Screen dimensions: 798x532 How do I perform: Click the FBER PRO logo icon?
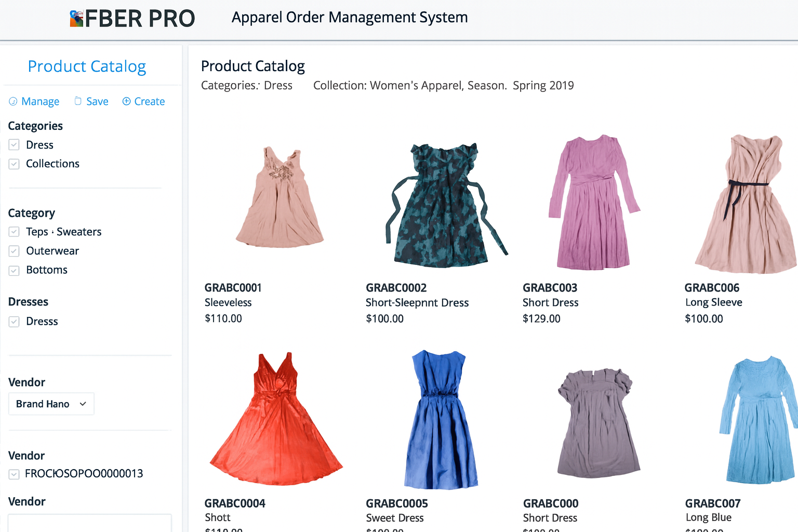point(76,19)
